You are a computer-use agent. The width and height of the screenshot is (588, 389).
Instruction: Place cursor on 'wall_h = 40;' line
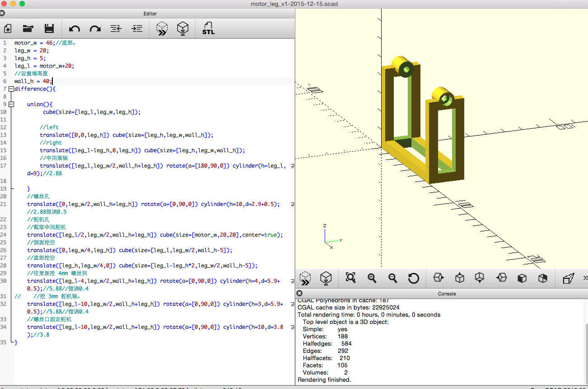[33, 81]
